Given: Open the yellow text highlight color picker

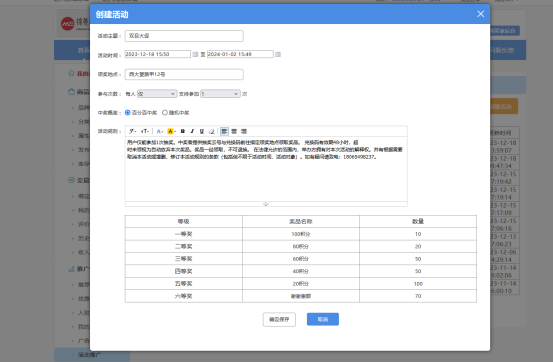Looking at the screenshot, I should pyautogui.click(x=171, y=131).
